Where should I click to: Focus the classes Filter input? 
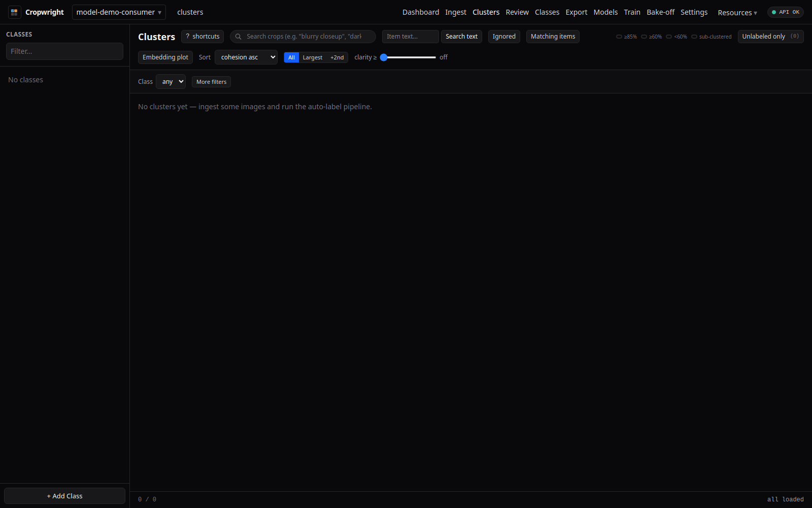coord(64,51)
